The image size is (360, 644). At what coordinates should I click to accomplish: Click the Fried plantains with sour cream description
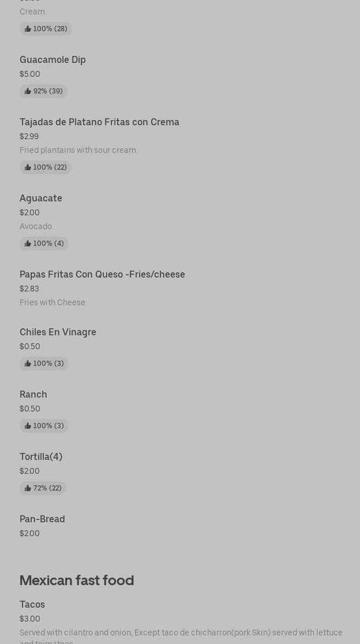pyautogui.click(x=78, y=150)
